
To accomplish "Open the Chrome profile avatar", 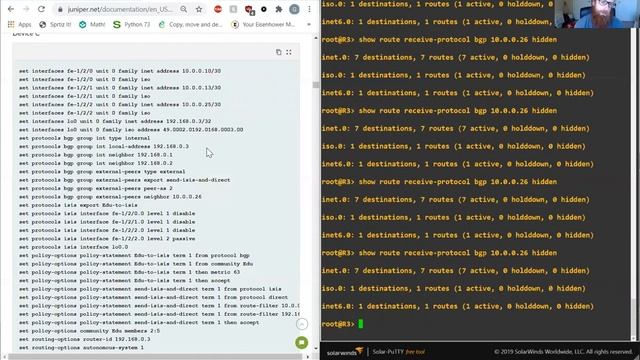I will click(x=294, y=9).
